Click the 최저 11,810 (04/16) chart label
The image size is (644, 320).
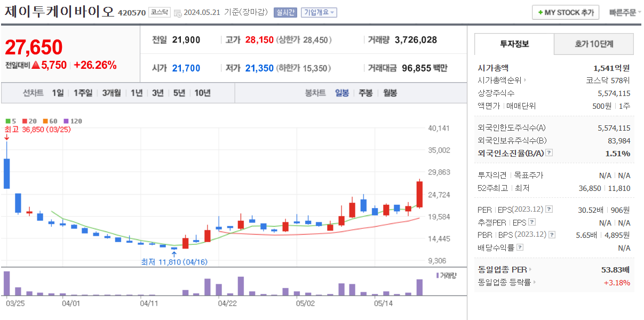pos(174,262)
